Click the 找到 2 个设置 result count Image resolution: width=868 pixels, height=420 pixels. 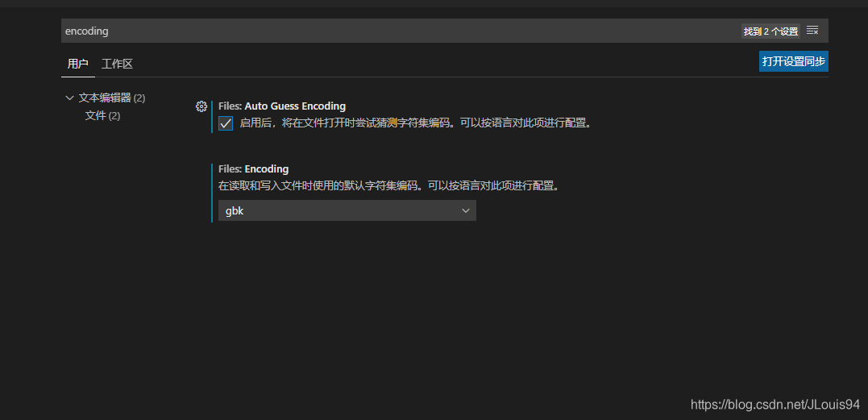coord(770,31)
